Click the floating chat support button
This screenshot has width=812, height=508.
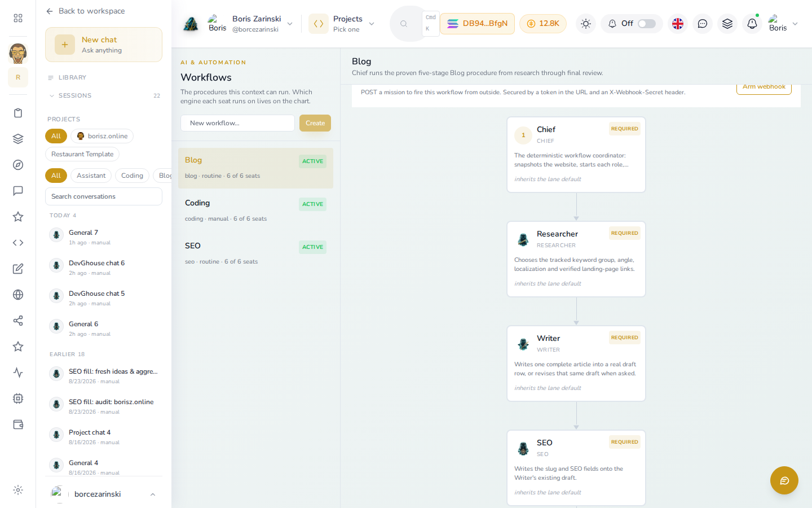point(784,480)
